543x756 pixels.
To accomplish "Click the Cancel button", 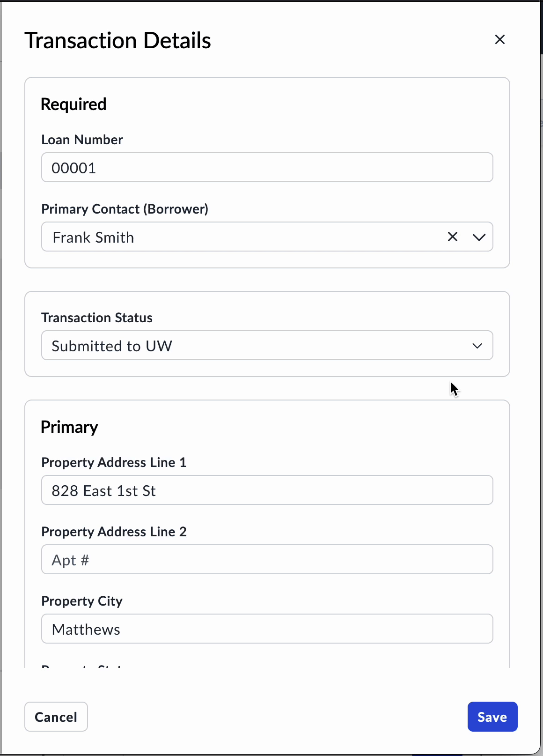I will (x=56, y=717).
